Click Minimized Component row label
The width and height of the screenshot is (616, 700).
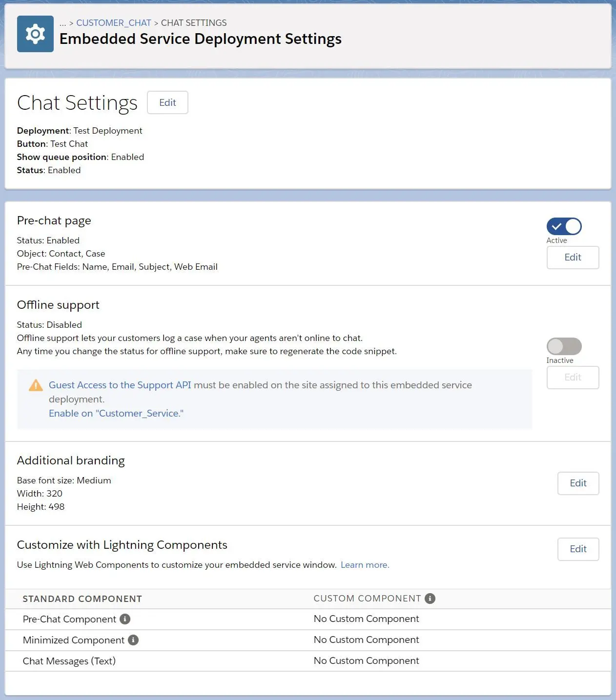[x=74, y=640]
